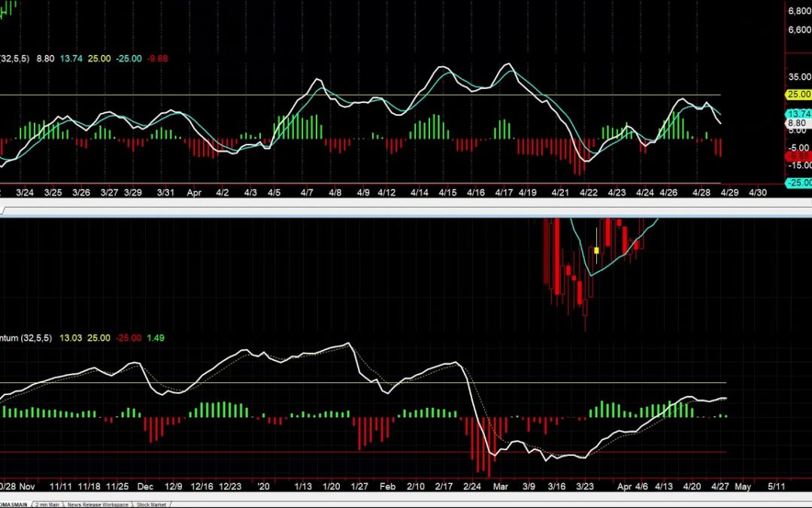Viewport: 812px width, 508px height.
Task: Click the 13.03 value in the lower momentum header
Action: tap(71, 338)
